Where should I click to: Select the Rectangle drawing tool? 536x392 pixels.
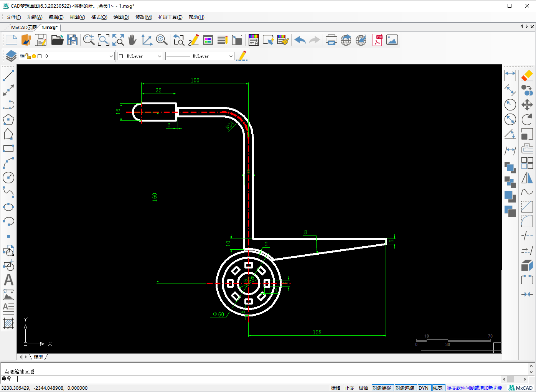[x=8, y=148]
